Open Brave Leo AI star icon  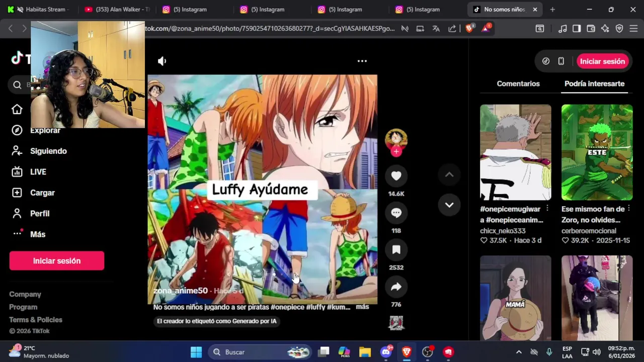coord(605,29)
